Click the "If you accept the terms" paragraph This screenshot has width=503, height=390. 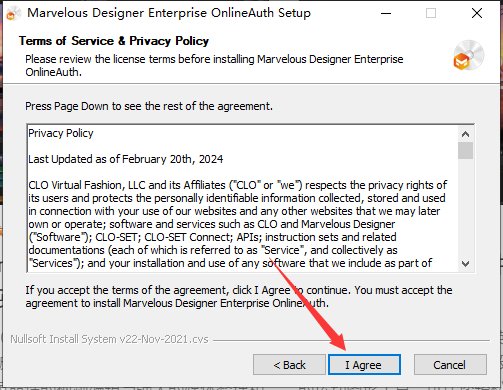(239, 297)
